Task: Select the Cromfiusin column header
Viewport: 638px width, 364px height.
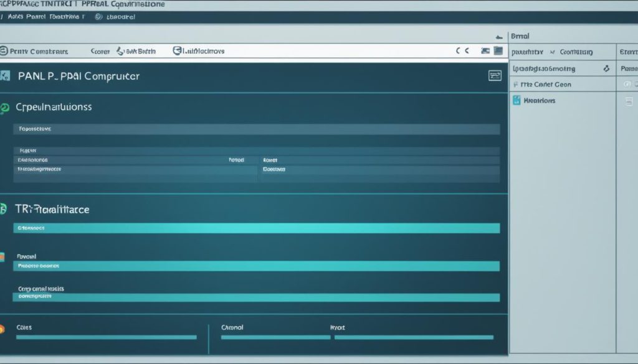Action: pyautogui.click(x=576, y=52)
